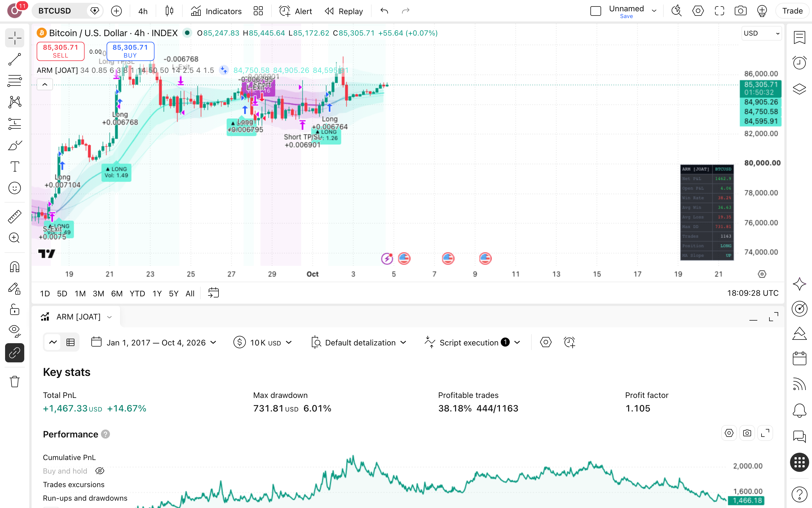Image resolution: width=812 pixels, height=508 pixels.
Task: Click the blue BUY 85,305.71 button
Action: [130, 51]
